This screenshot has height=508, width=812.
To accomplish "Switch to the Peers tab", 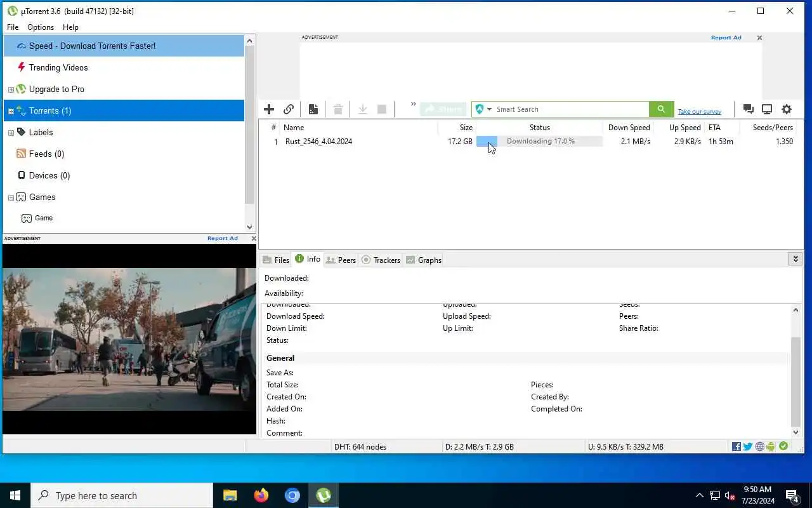I will [x=341, y=260].
